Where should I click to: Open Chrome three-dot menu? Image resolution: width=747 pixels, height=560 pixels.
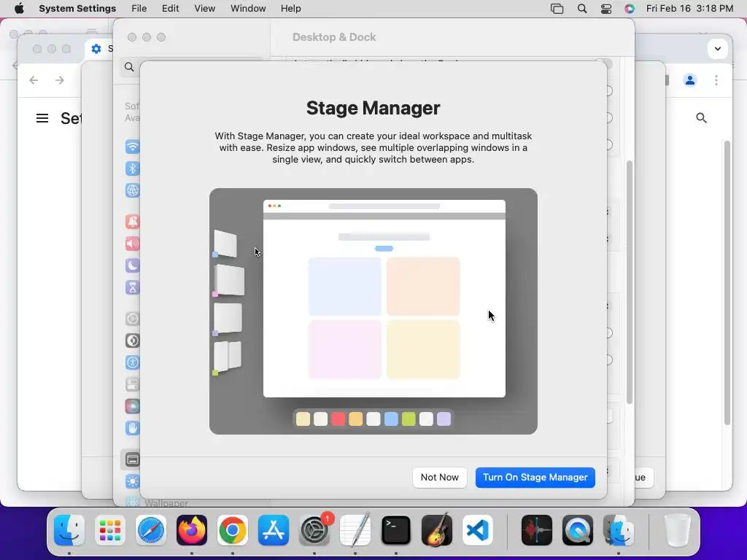coord(716,80)
